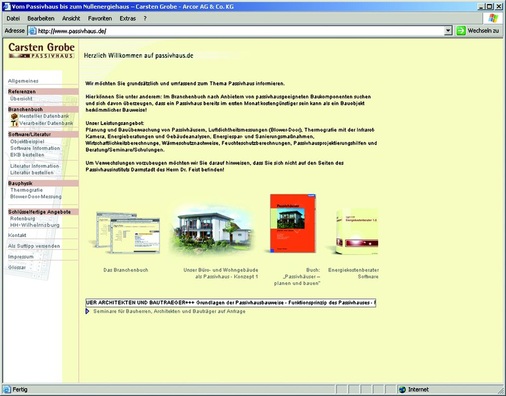Click the Carsten Grobe Passivhaus logo

point(41,50)
